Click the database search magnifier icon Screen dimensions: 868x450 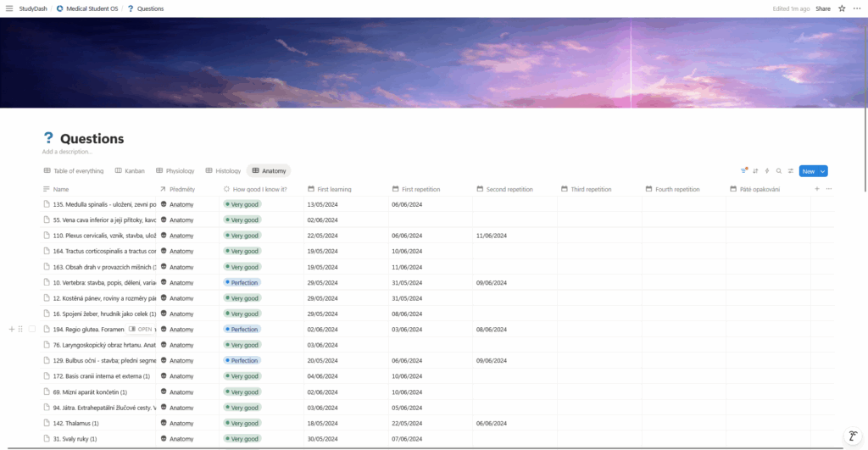(x=779, y=170)
